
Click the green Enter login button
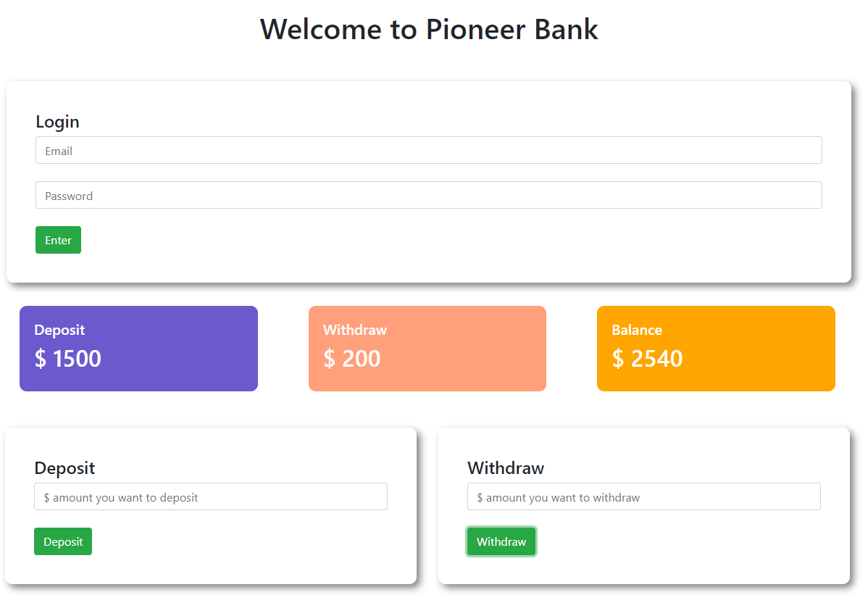click(58, 240)
